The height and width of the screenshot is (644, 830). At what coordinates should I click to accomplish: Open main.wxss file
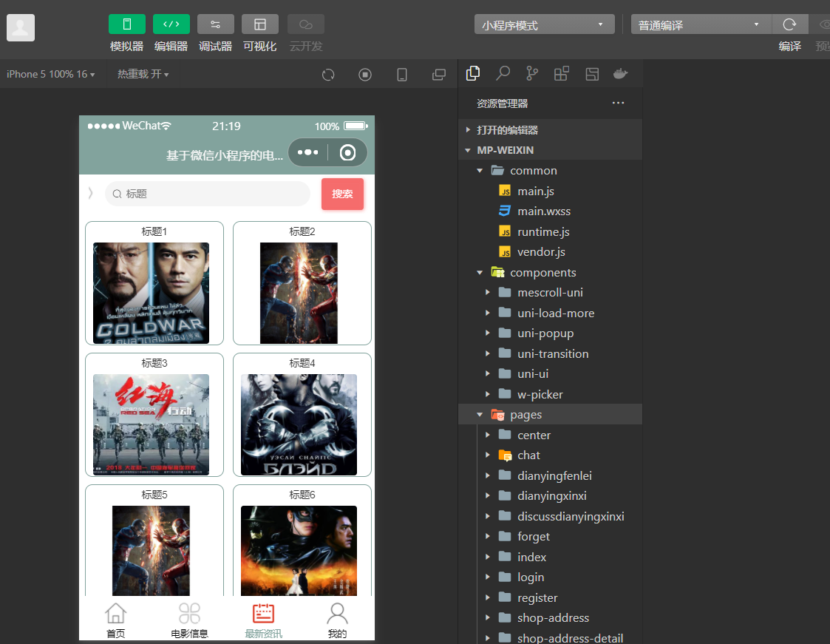551,211
